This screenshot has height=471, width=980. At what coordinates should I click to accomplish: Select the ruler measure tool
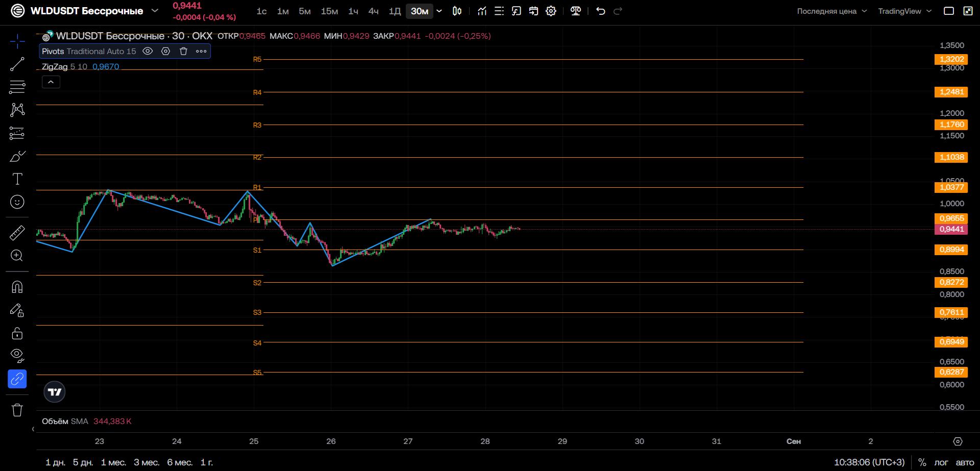pos(17,233)
